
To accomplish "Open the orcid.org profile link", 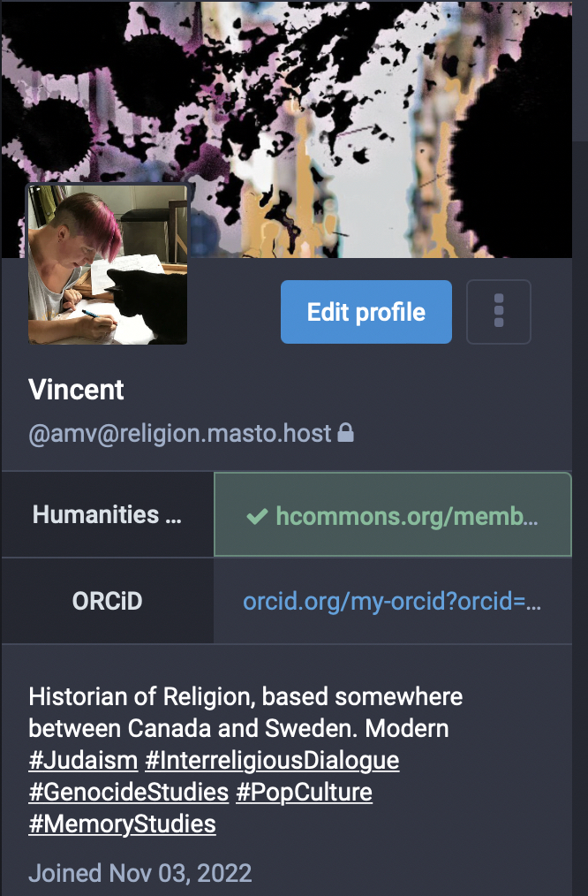I will pos(392,602).
